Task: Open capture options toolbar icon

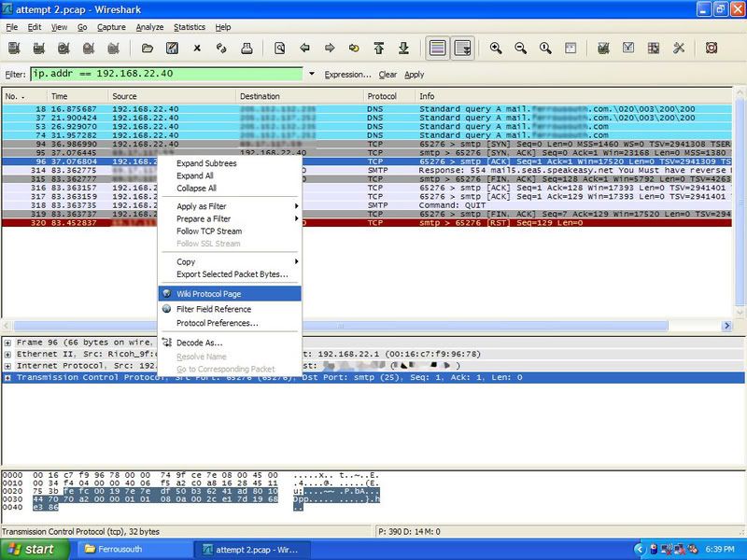Action: 39,48
